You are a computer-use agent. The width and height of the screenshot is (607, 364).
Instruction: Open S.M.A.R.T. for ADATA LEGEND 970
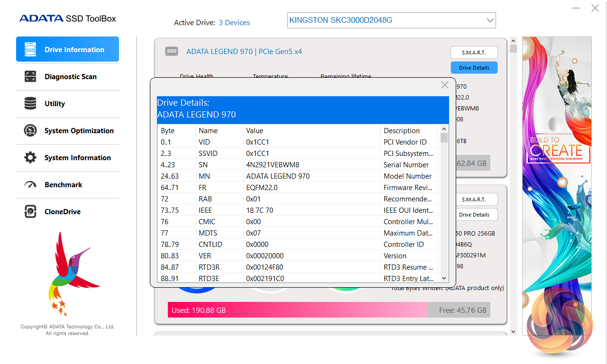[x=474, y=53]
